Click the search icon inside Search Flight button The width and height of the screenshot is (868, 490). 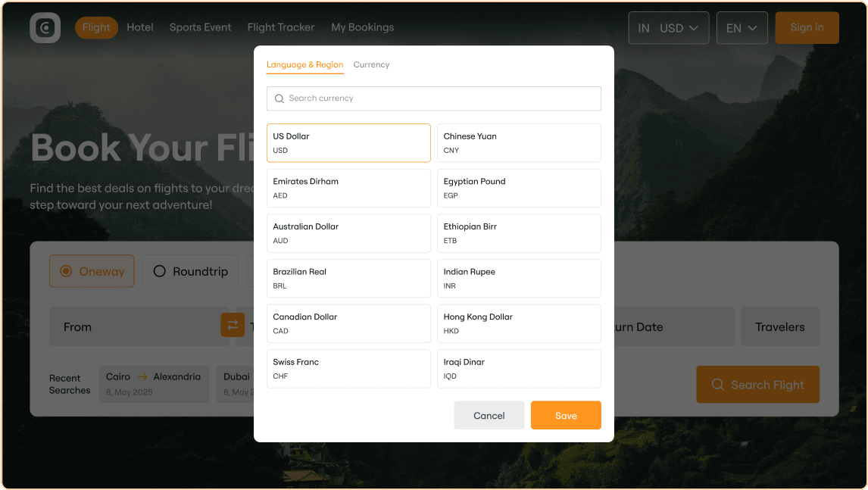point(717,385)
